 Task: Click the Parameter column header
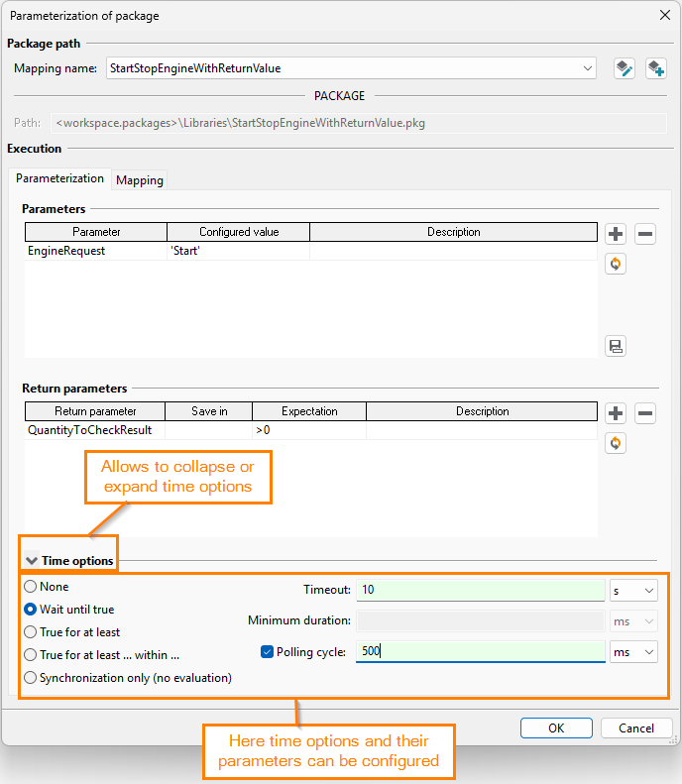96,232
